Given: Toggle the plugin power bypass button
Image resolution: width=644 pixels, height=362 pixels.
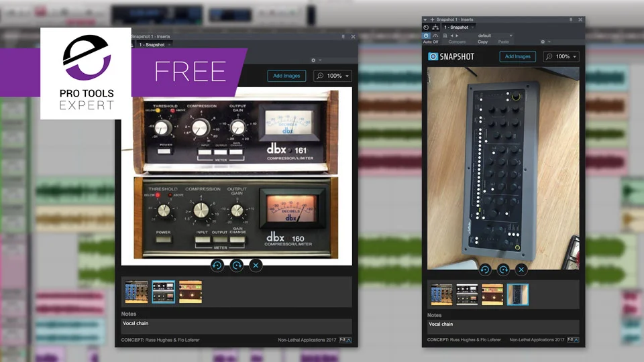Looking at the screenshot, I should coord(426,36).
